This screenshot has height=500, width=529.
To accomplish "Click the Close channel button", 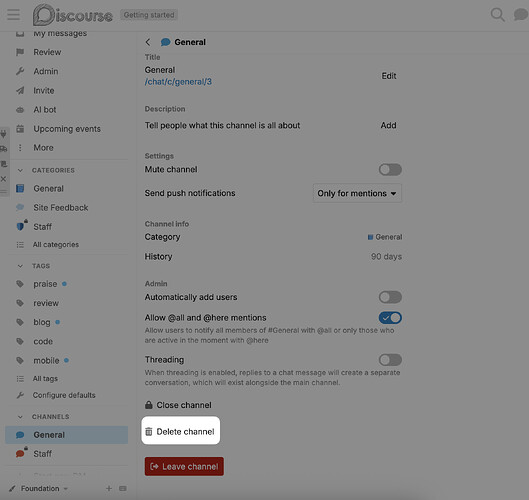I will 178,405.
